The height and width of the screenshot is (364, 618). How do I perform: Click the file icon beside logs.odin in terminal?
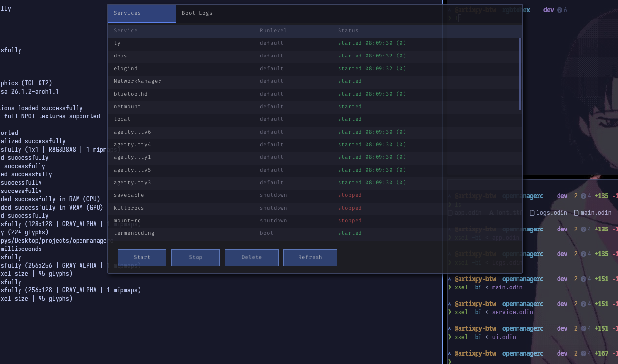coord(532,213)
